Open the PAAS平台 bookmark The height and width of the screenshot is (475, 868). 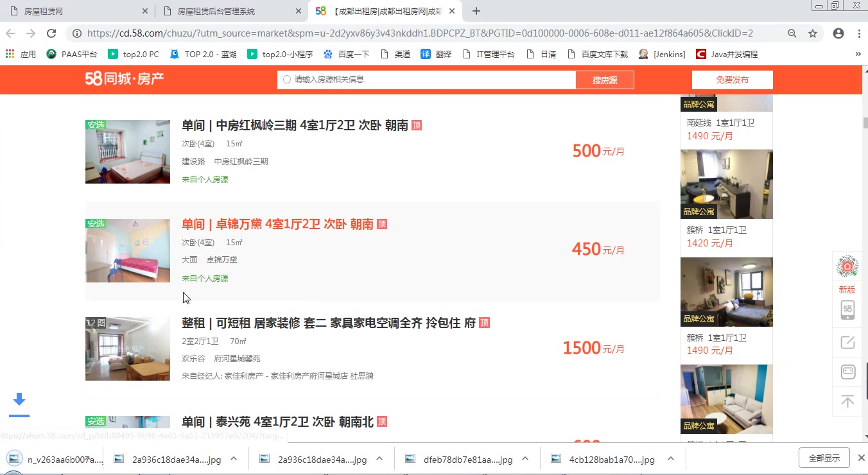(72, 55)
